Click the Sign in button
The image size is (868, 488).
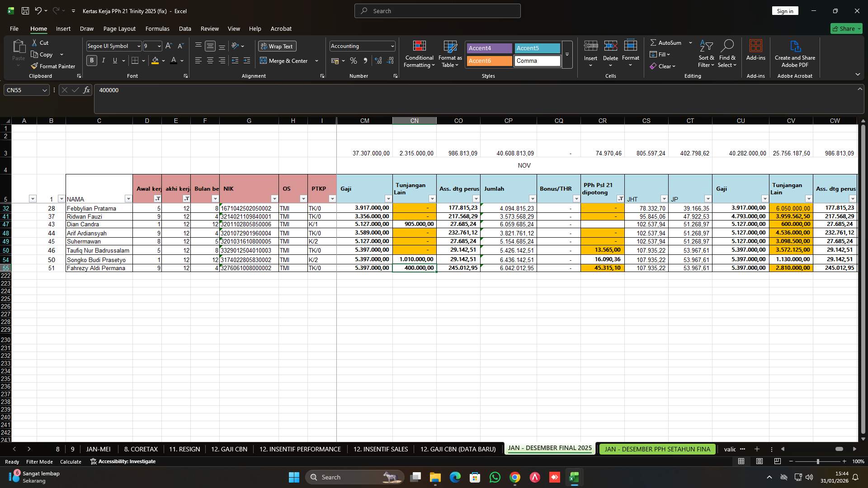point(784,10)
